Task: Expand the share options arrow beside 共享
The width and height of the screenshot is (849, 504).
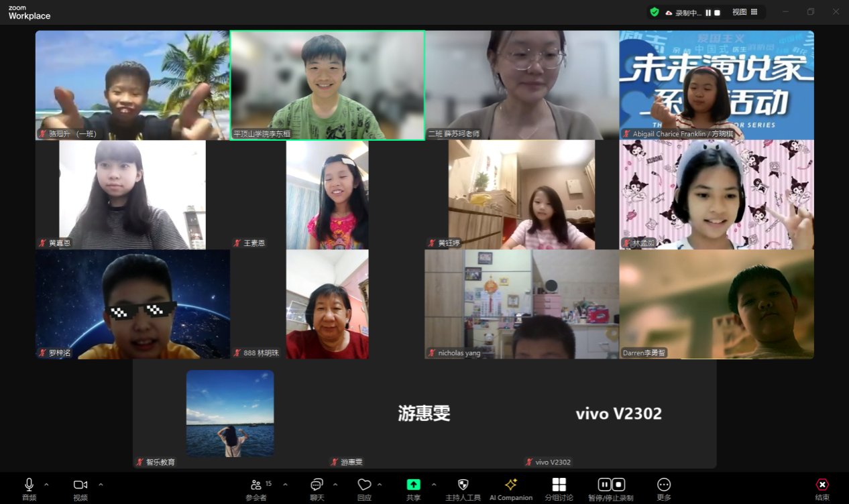Action: tap(433, 485)
